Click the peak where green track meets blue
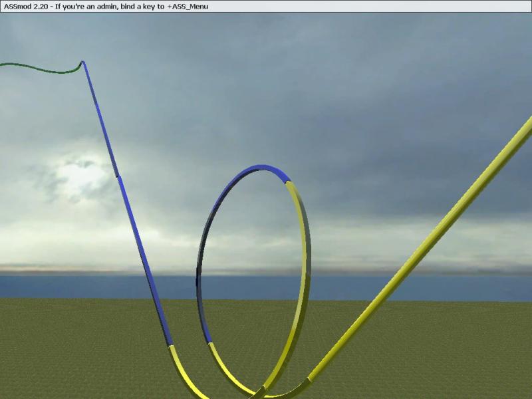 point(82,63)
